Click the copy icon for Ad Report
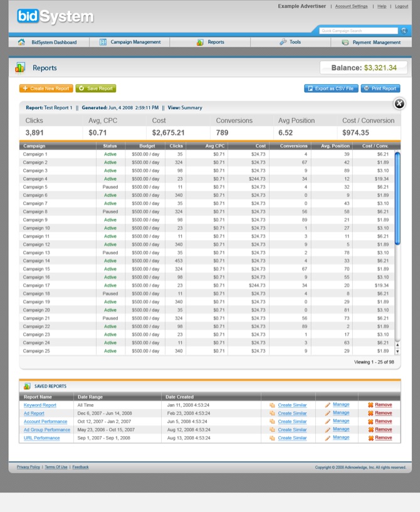This screenshot has height=512, width=420. (x=272, y=413)
